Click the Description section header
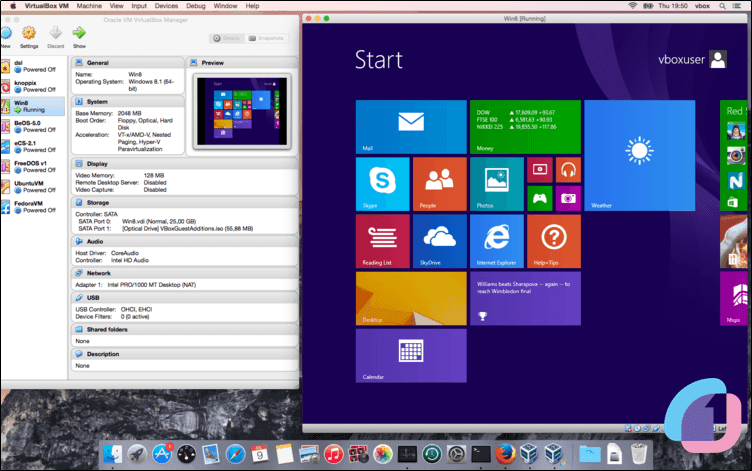 tap(185, 354)
